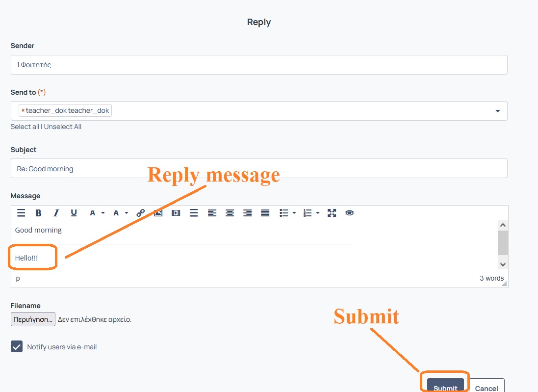
Task: Center-align the message text
Action: click(x=230, y=213)
